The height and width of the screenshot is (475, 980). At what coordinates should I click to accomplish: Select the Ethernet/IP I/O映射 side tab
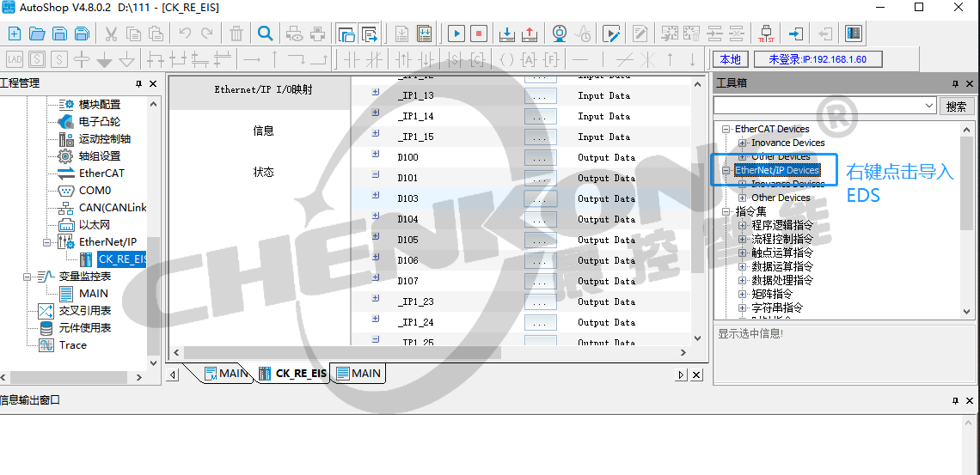point(263,89)
